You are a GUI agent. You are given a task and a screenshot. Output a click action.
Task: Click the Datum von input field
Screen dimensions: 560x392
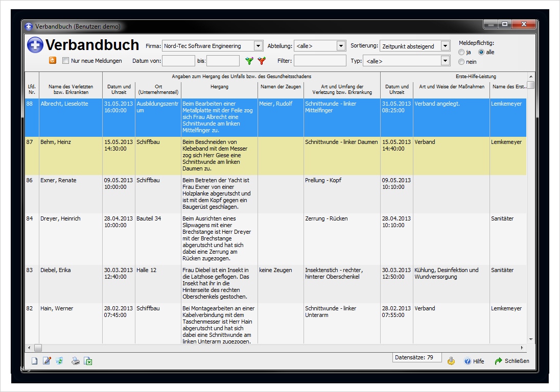pos(178,61)
